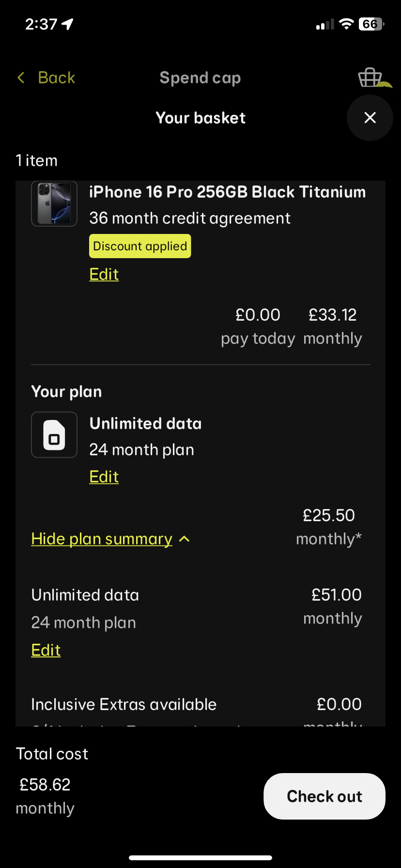Screen dimensions: 401x868
Task: Tap the yellow Discount applied badge
Action: pyautogui.click(x=140, y=246)
